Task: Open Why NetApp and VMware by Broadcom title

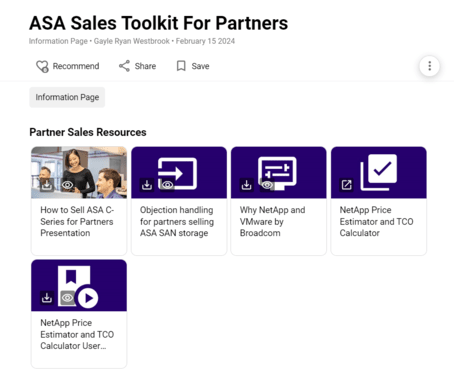Action: point(272,221)
